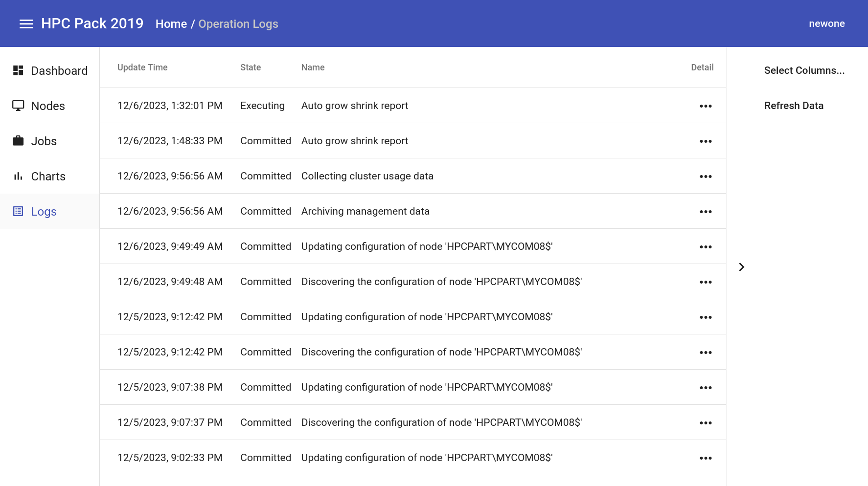Screen dimensions: 868x486
Task: Sort the table by Update Time
Action: click(142, 67)
